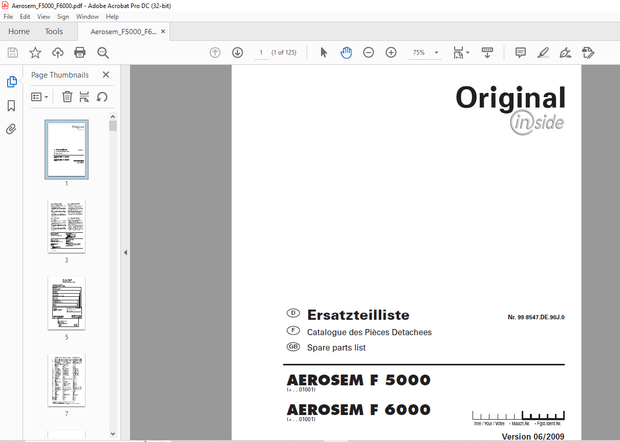
Task: Open Bookmarks panel icon
Action: coord(11,106)
